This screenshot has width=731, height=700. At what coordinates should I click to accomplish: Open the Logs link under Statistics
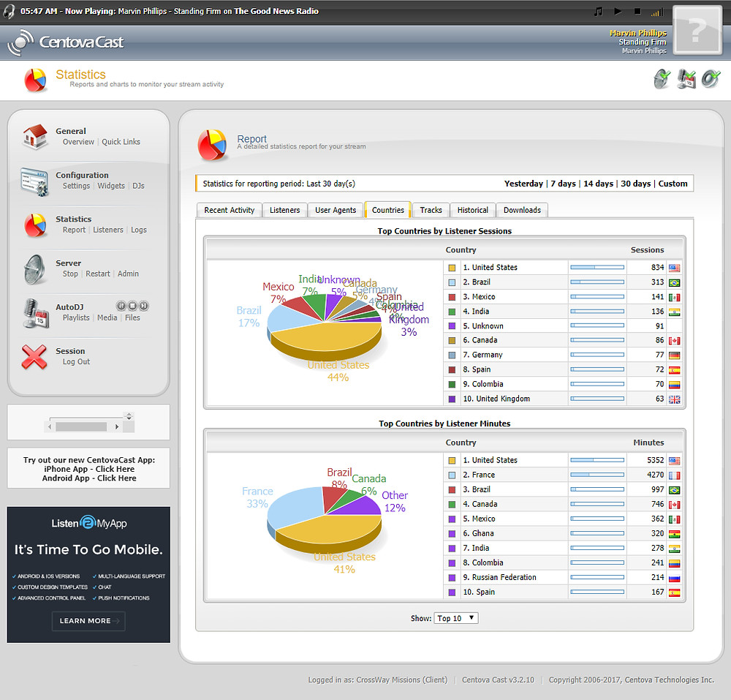[139, 230]
